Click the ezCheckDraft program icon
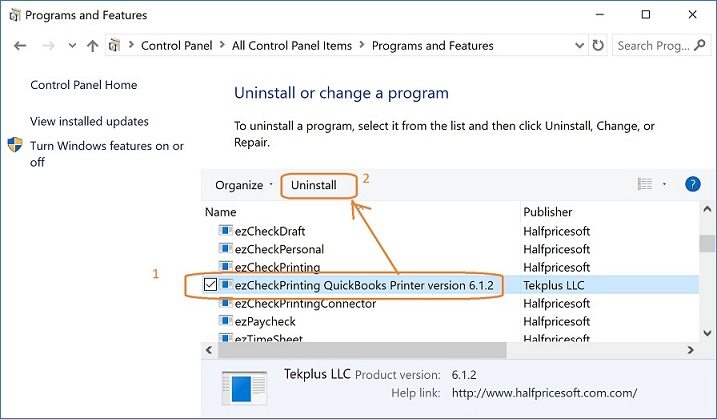Screen dimensions: 717x419 pyautogui.click(x=225, y=231)
